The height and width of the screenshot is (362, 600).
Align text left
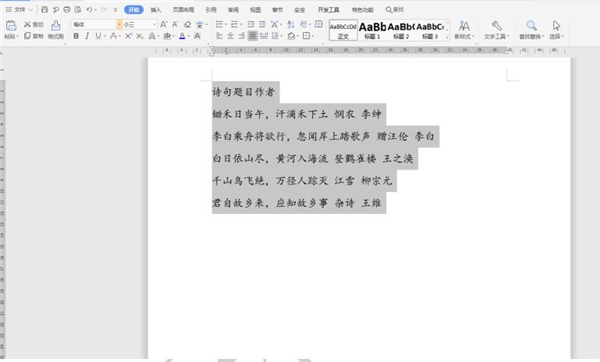tap(219, 36)
